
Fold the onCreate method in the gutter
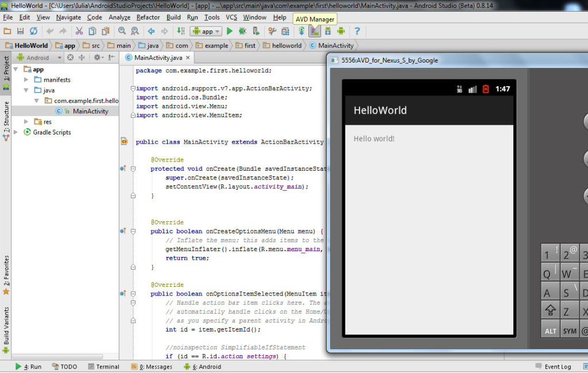pos(133,169)
